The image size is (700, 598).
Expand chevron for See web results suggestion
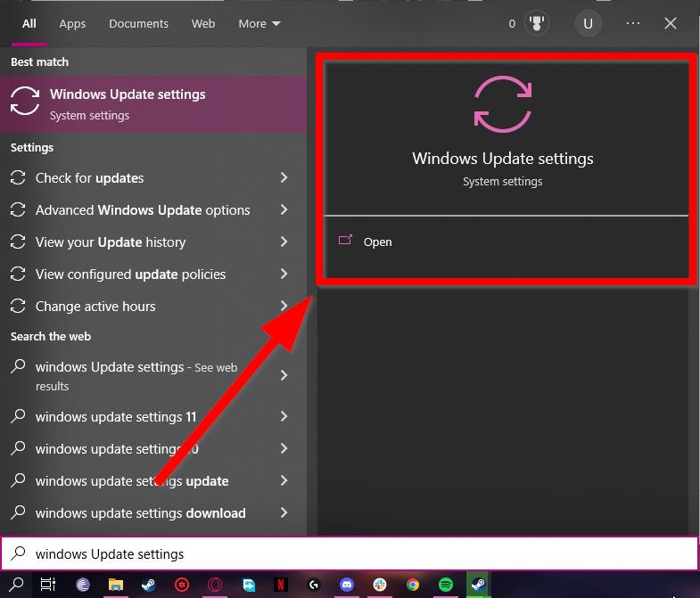pyautogui.click(x=284, y=375)
